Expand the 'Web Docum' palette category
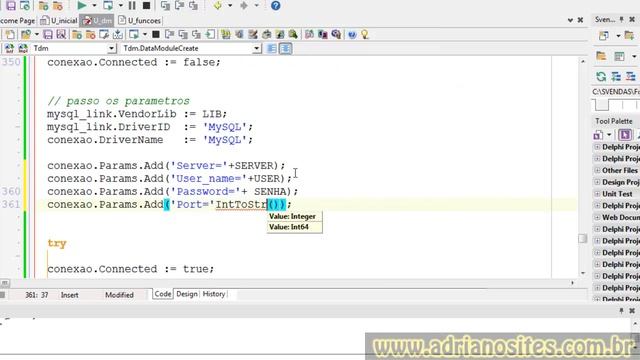This screenshot has width=640, height=360. (597, 218)
